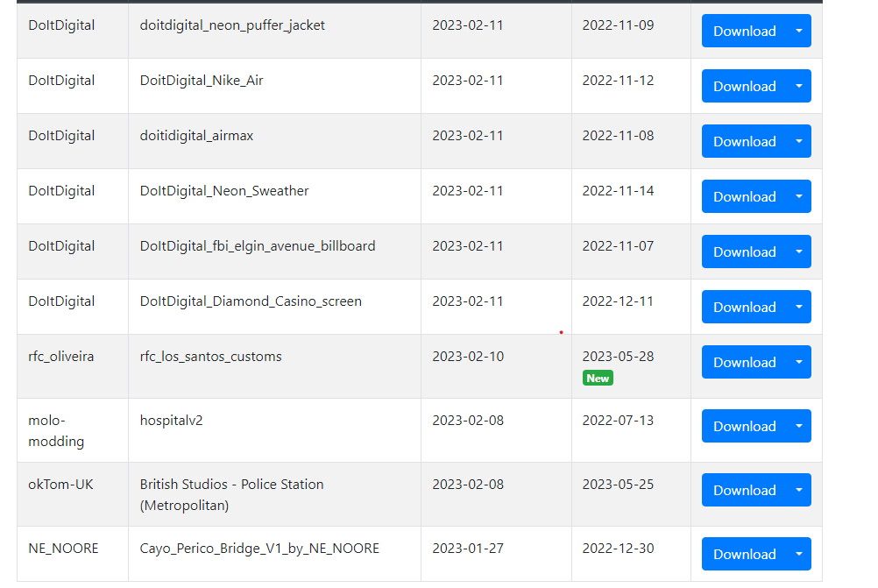The width and height of the screenshot is (878, 588).
Task: Open download dropdown for fbi_elgin_avenue_billboard
Action: [x=799, y=251]
